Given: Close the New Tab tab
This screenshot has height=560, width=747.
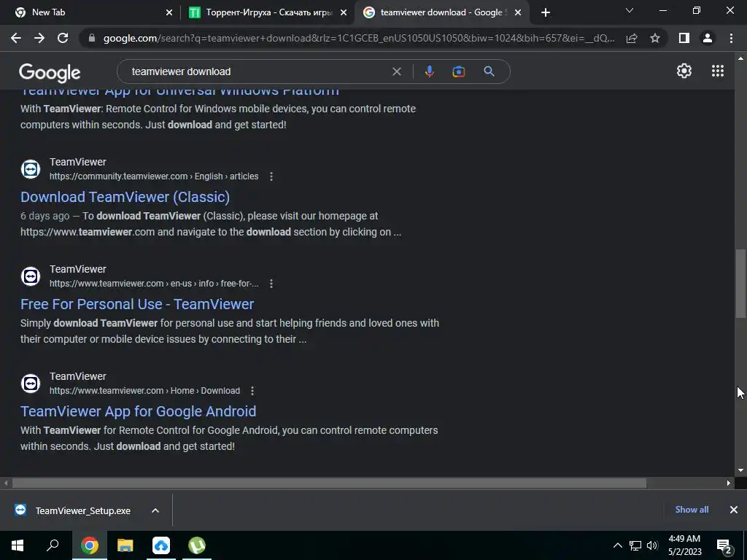Looking at the screenshot, I should [169, 12].
